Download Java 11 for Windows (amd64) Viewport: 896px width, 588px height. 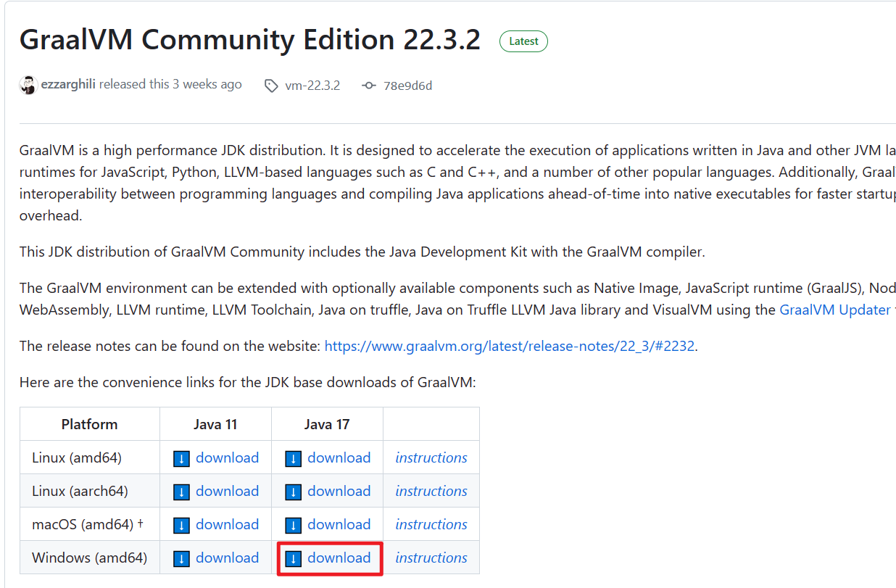[x=227, y=558]
